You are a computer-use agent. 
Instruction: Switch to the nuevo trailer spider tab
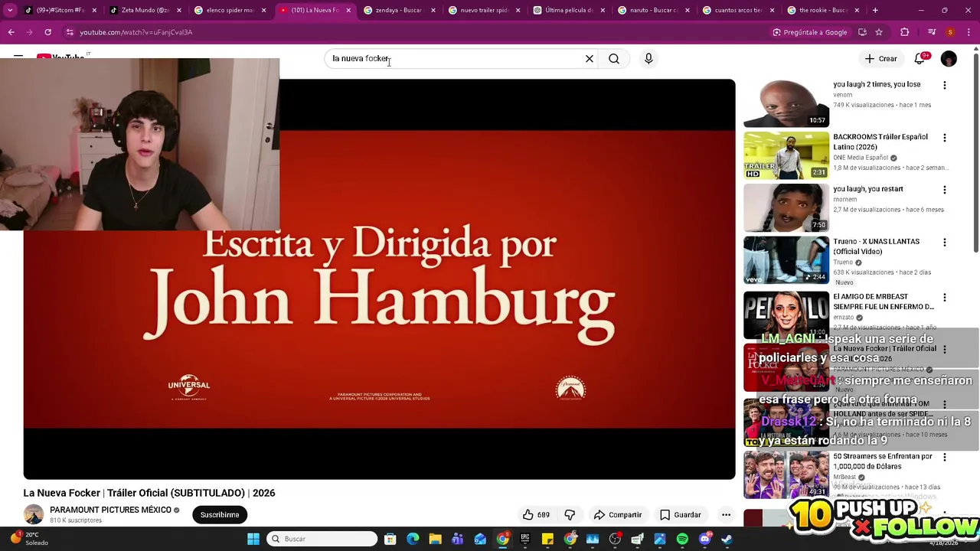pyautogui.click(x=483, y=10)
